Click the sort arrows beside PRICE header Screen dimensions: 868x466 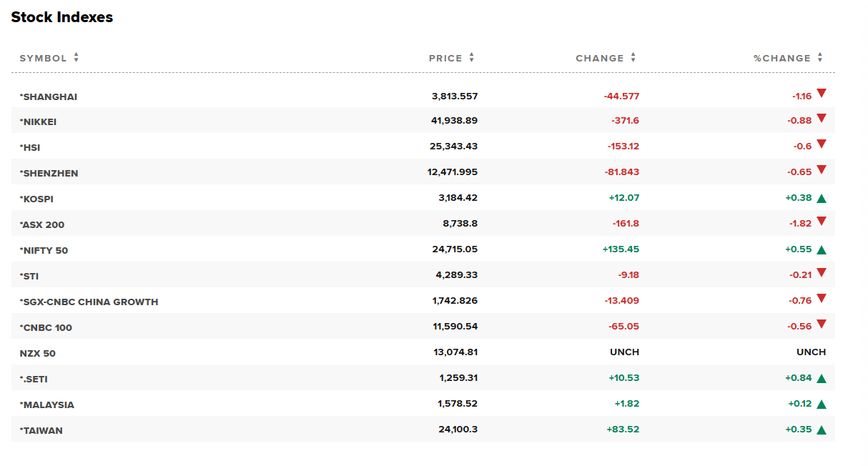(472, 58)
